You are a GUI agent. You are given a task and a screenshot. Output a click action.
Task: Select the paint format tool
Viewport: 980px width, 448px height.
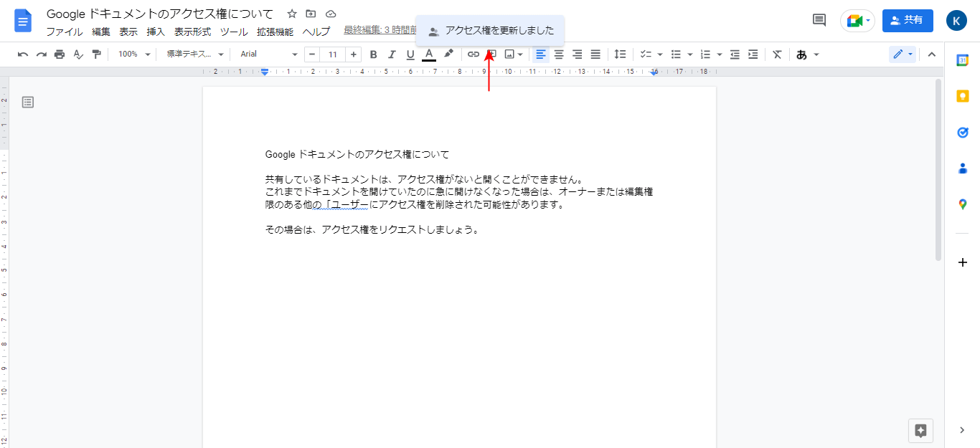click(96, 54)
